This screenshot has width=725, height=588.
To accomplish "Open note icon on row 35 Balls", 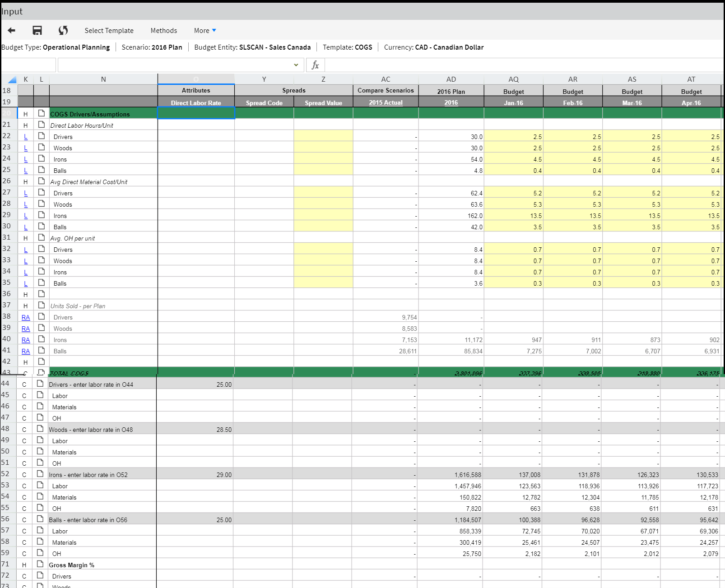I will 42,282.
